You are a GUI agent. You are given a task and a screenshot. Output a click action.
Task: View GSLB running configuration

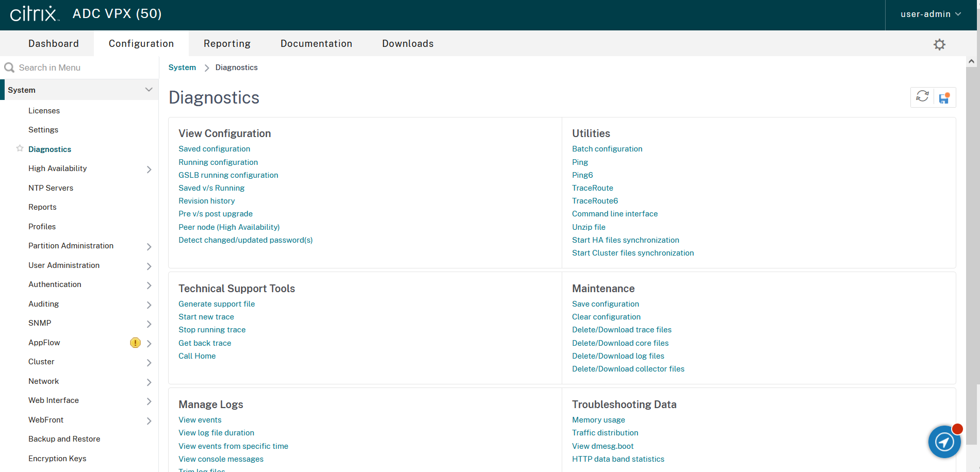[228, 175]
